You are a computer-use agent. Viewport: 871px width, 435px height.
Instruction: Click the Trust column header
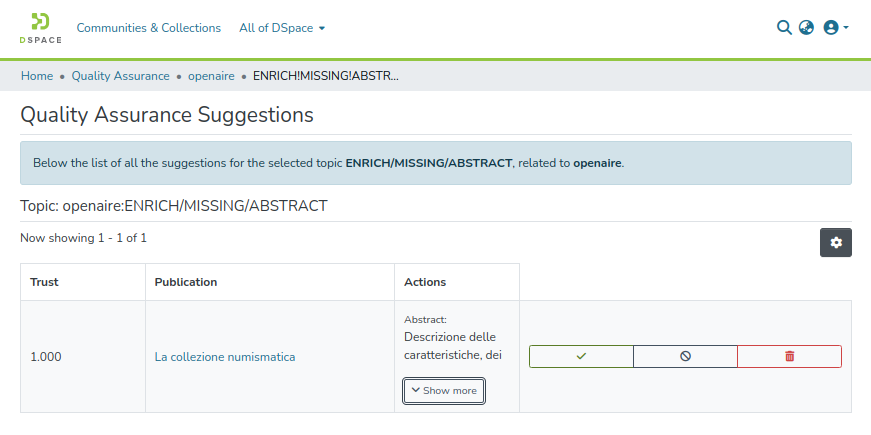tap(45, 282)
